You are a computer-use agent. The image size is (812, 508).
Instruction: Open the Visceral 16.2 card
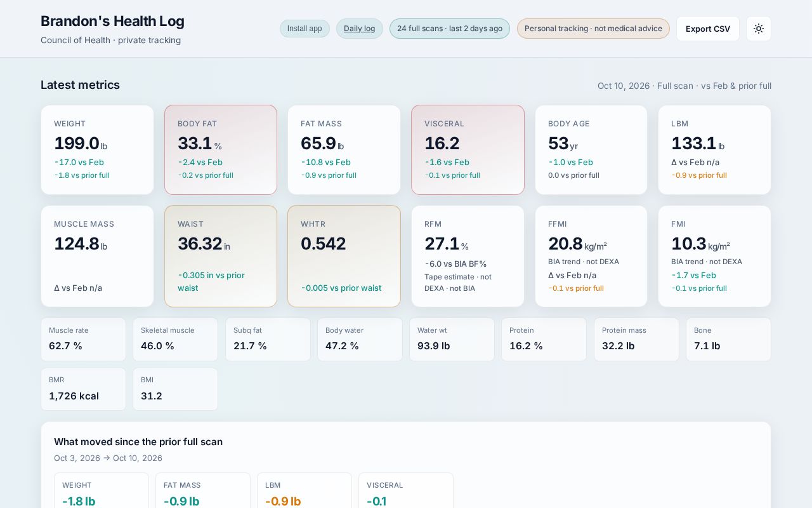[x=468, y=150]
